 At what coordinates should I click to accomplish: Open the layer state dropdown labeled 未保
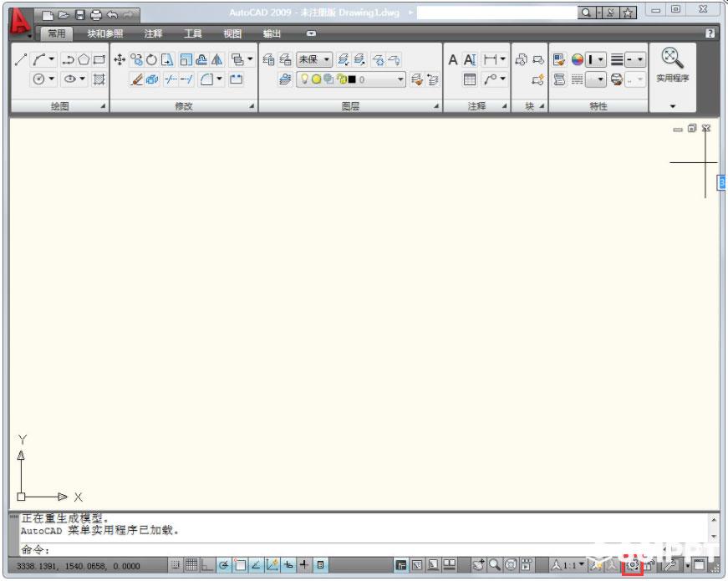[314, 59]
